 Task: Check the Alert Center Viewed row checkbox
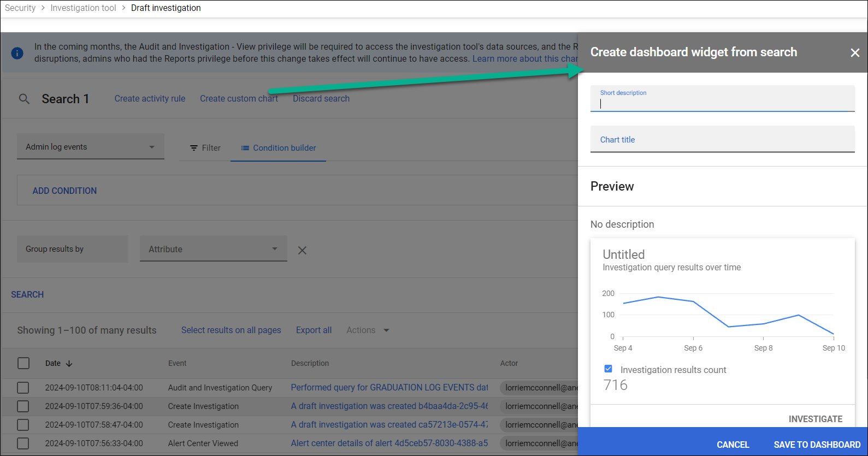coord(23,443)
